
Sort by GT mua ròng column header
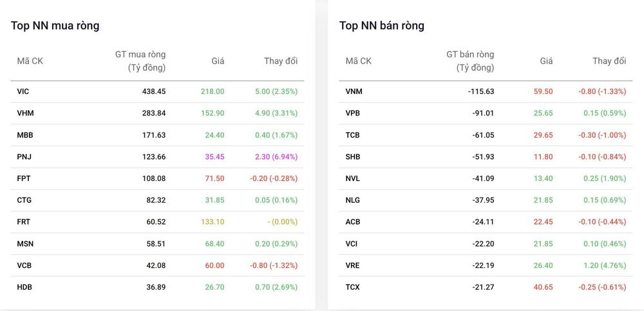140,61
